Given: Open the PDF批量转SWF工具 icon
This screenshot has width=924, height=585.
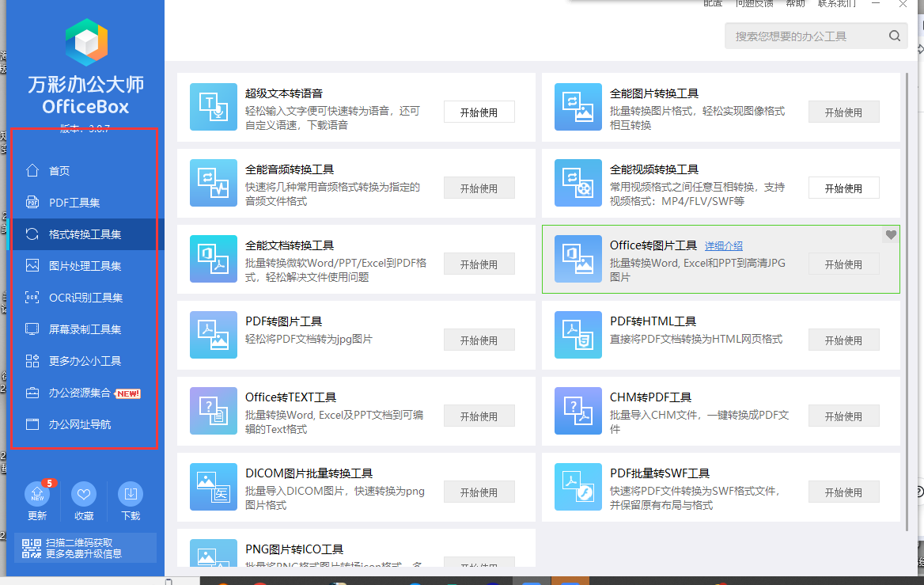Looking at the screenshot, I should pyautogui.click(x=578, y=487).
